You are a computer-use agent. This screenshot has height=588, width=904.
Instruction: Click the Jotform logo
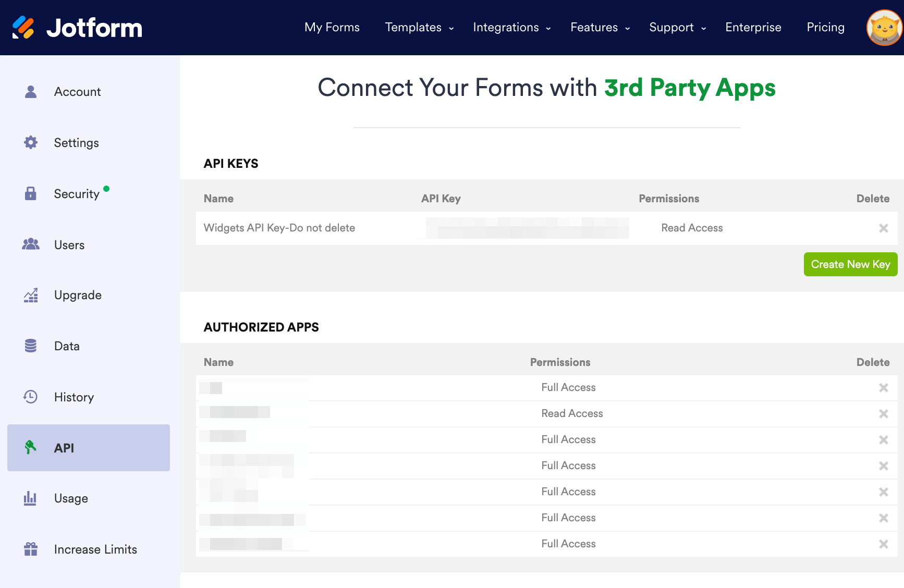[x=77, y=28]
